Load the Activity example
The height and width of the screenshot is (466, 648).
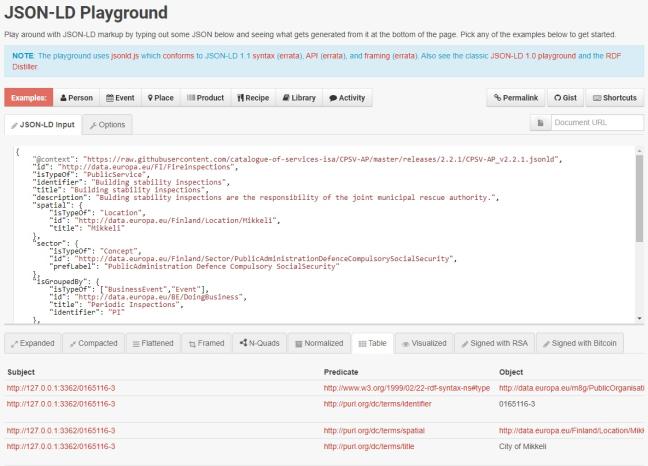(x=347, y=98)
